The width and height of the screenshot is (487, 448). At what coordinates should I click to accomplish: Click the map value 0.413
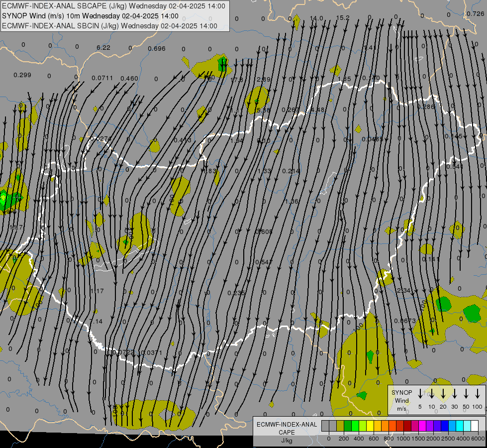pyautogui.click(x=183, y=140)
